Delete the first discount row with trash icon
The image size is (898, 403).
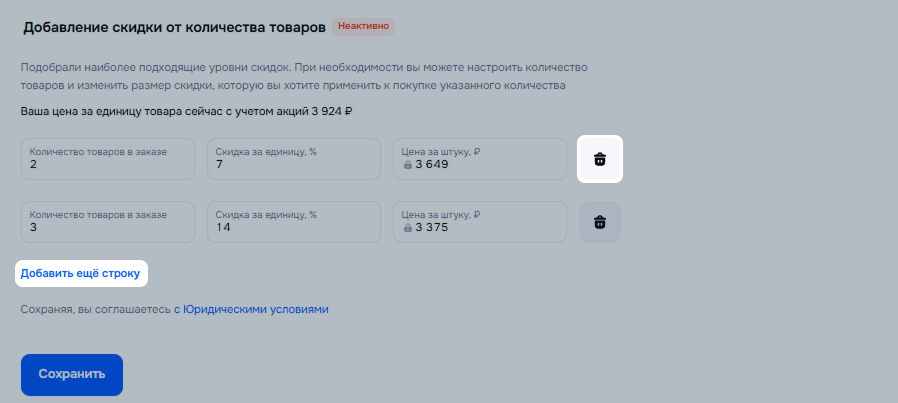click(x=600, y=159)
